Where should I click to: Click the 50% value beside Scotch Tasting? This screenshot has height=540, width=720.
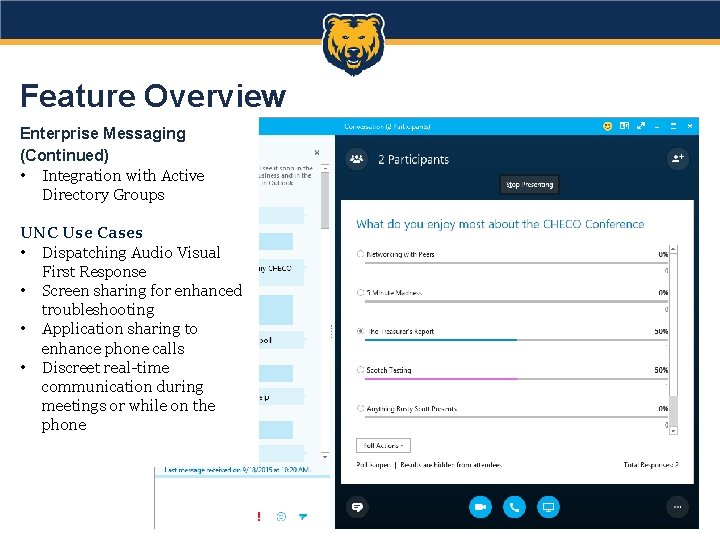(x=661, y=370)
